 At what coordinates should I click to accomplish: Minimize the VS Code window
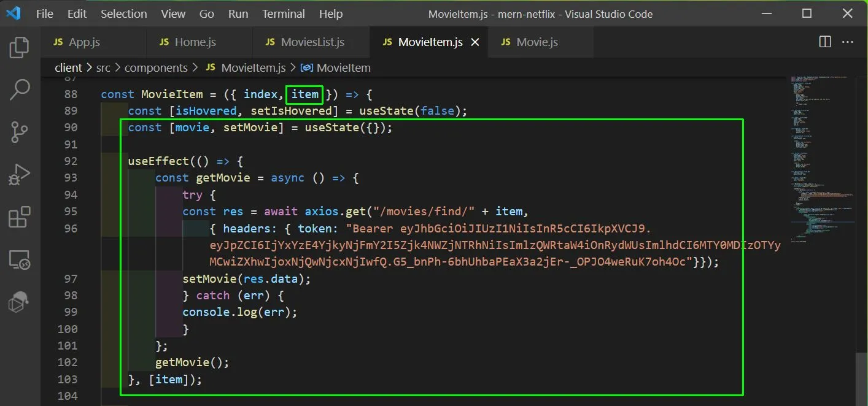click(x=765, y=13)
